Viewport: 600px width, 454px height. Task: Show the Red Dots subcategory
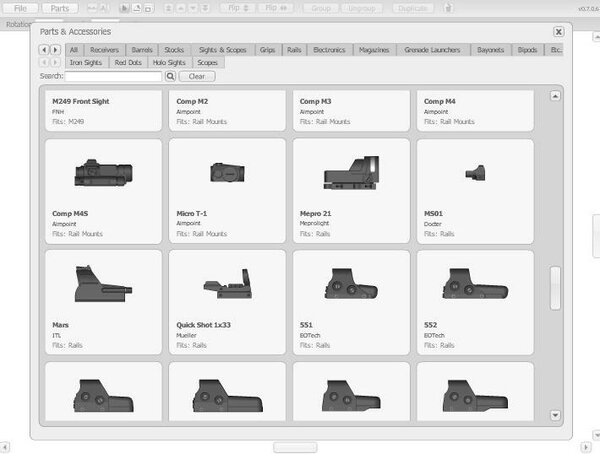coord(128,62)
